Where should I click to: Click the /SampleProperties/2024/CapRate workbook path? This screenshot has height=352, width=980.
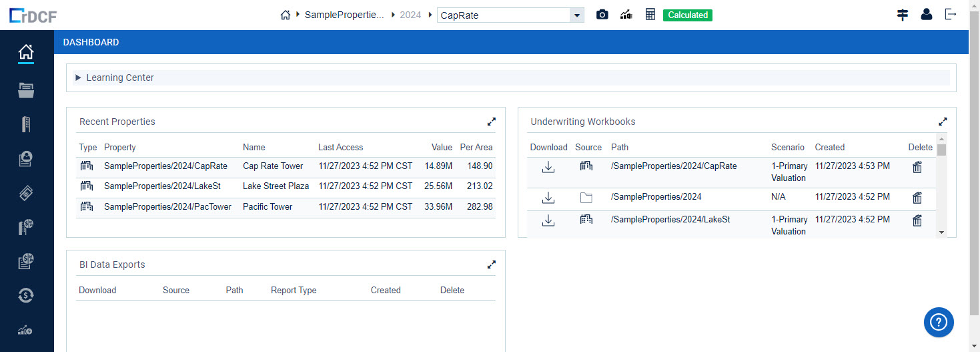674,166
